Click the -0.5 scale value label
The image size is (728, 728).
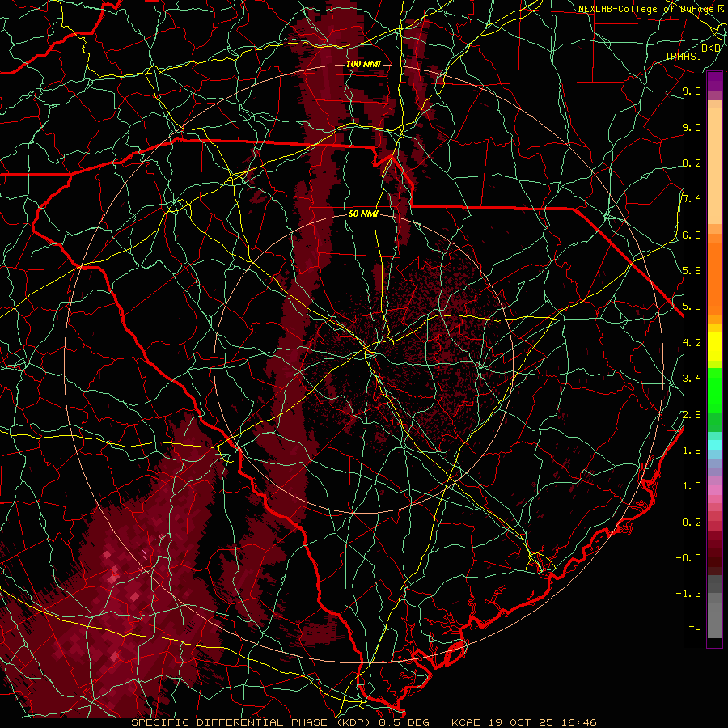688,557
